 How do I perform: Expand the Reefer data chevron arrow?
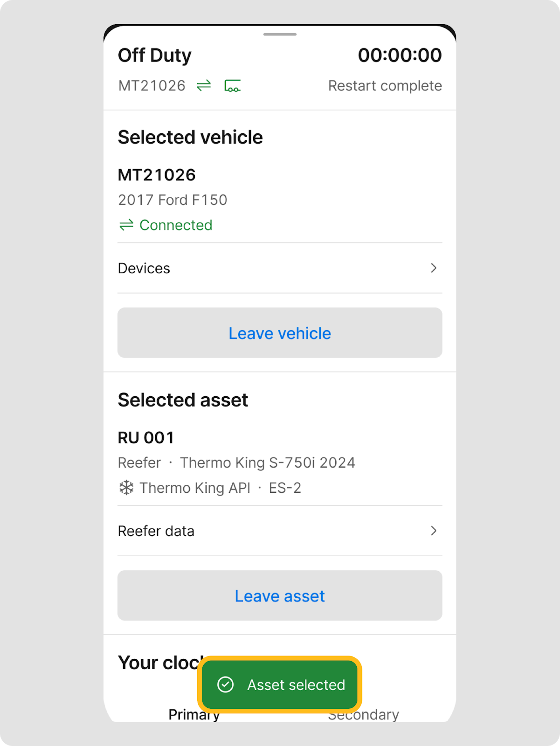coord(434,531)
